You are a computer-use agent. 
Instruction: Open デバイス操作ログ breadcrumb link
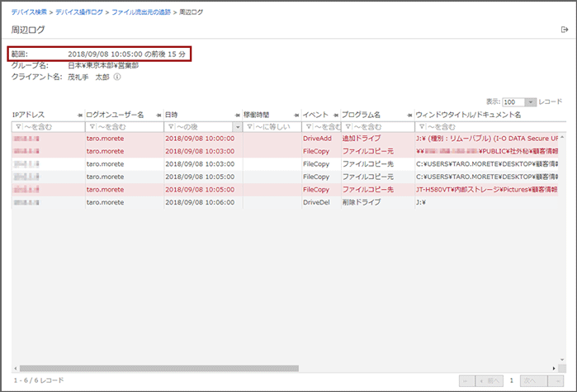pos(78,12)
